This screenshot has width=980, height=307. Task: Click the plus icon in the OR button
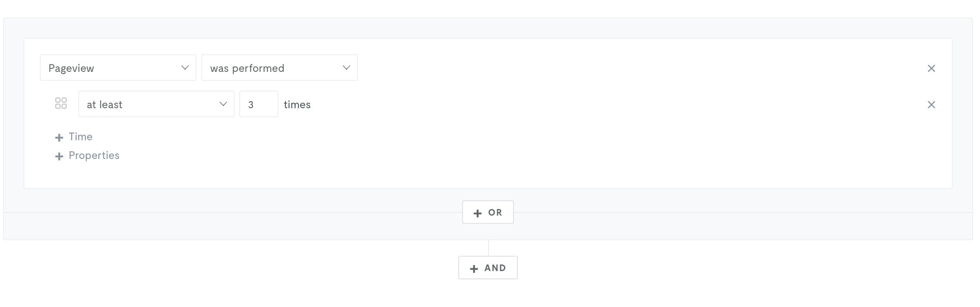click(477, 213)
